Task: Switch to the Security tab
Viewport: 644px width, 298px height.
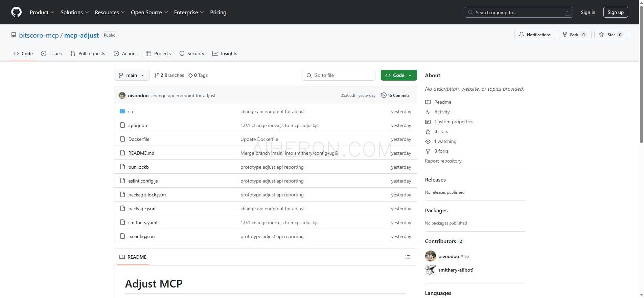Action: point(192,54)
